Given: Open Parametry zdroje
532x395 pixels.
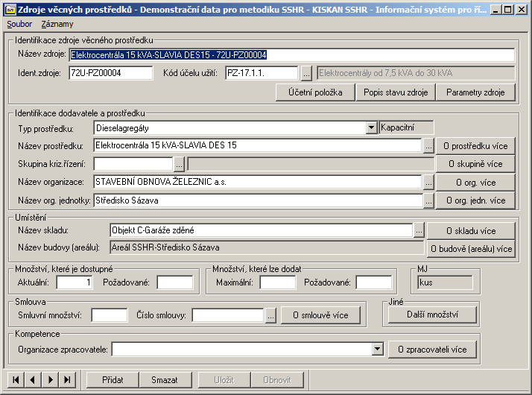Looking at the screenshot, I should [475, 92].
